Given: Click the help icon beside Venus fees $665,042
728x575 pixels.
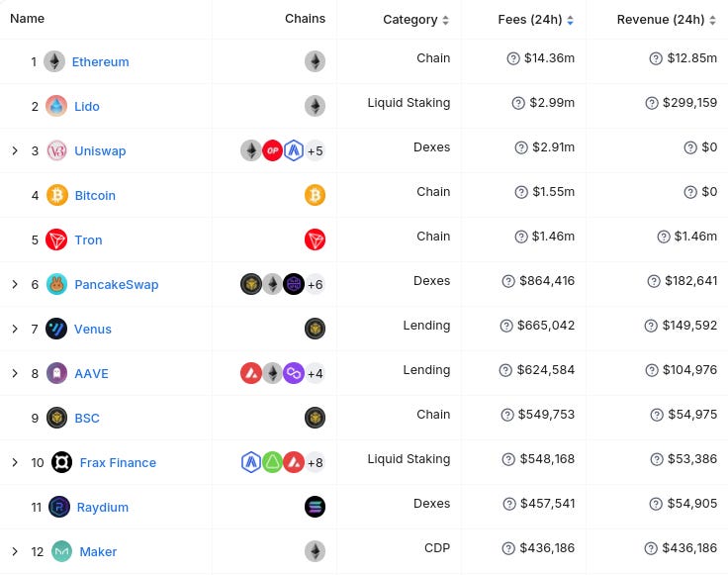Looking at the screenshot, I should pos(506,326).
